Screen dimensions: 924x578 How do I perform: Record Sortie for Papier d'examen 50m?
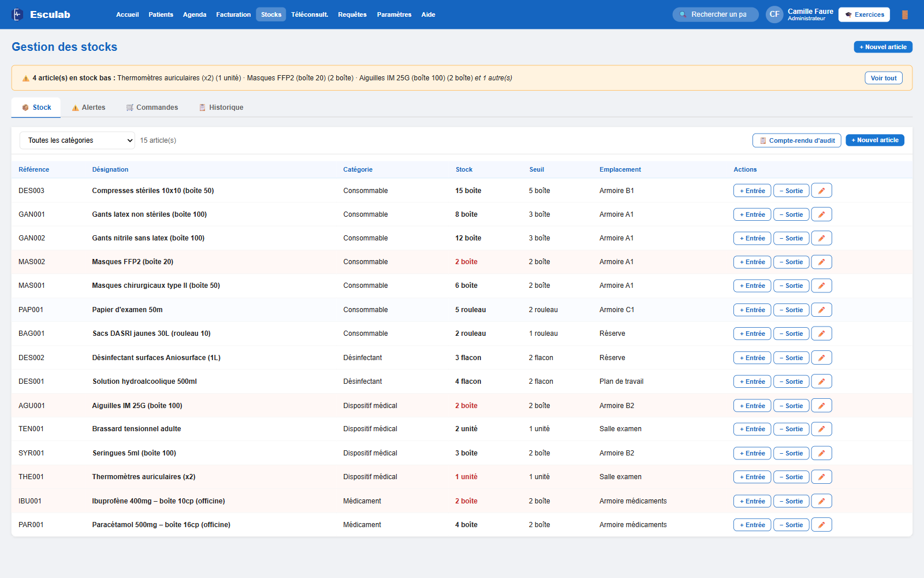(791, 310)
